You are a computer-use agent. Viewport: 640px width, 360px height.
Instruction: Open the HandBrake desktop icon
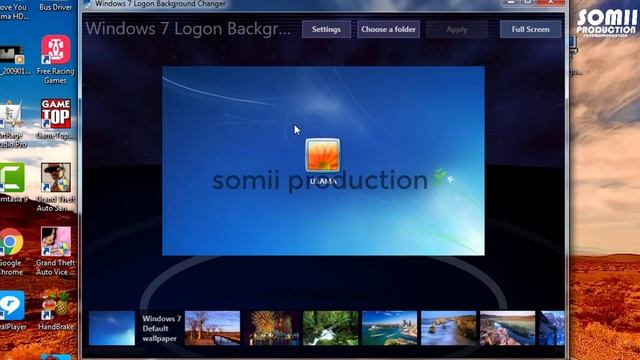(x=56, y=311)
